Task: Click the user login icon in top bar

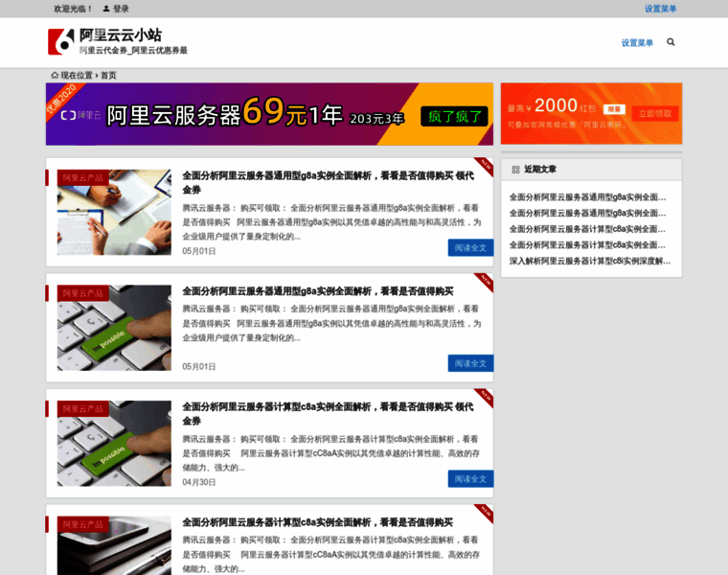Action: point(106,9)
